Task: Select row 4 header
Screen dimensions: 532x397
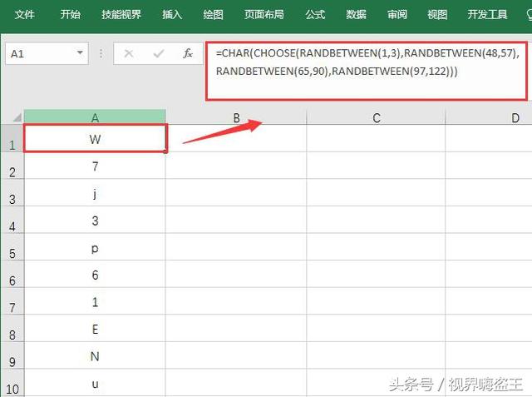Action: pyautogui.click(x=12, y=220)
